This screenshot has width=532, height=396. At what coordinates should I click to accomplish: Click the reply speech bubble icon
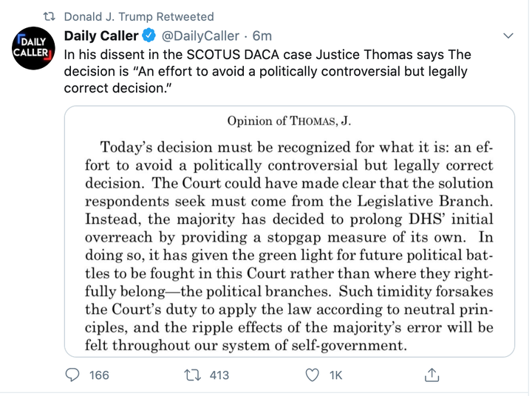click(72, 375)
